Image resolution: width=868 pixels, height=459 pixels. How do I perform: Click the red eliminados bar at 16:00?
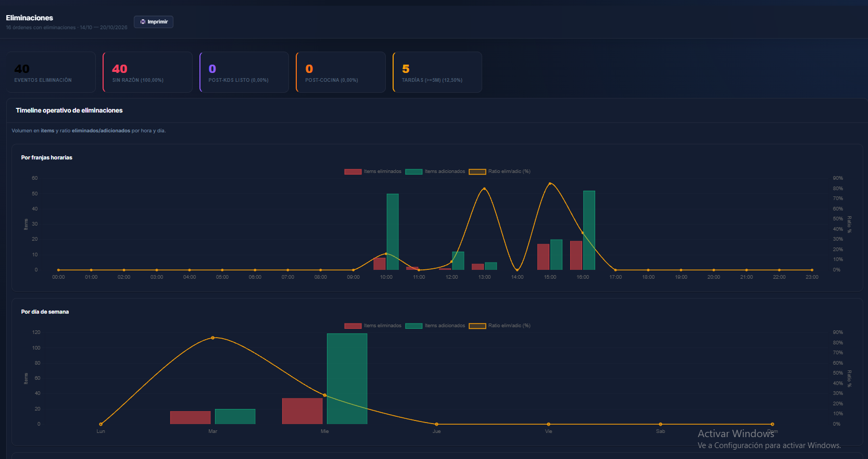point(576,255)
